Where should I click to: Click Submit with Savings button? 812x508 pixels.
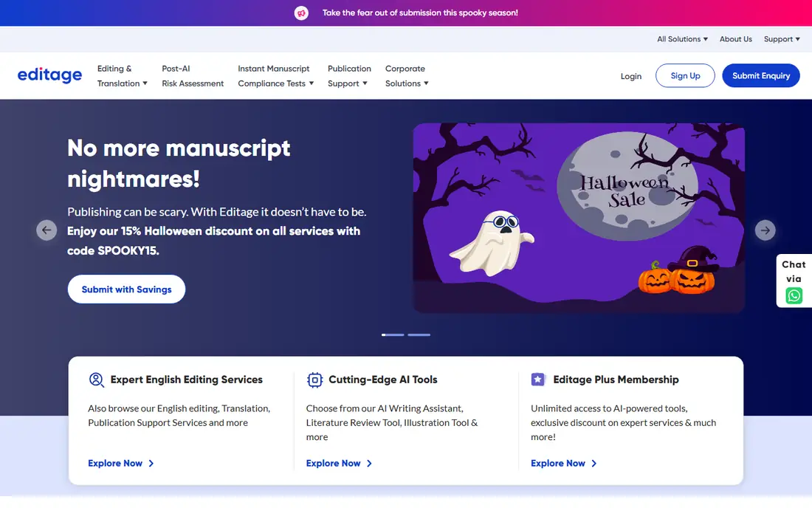tap(126, 289)
